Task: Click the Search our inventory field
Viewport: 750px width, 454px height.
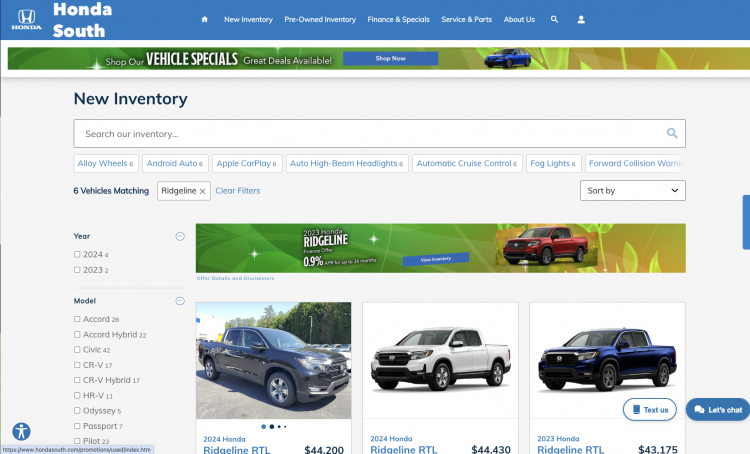Action: tap(379, 133)
